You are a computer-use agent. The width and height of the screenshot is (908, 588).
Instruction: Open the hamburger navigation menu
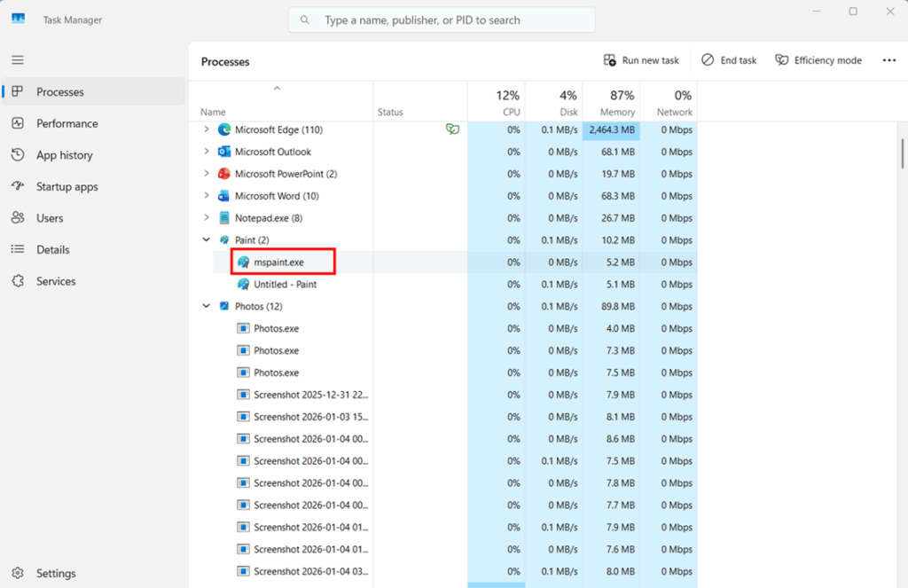pyautogui.click(x=18, y=60)
